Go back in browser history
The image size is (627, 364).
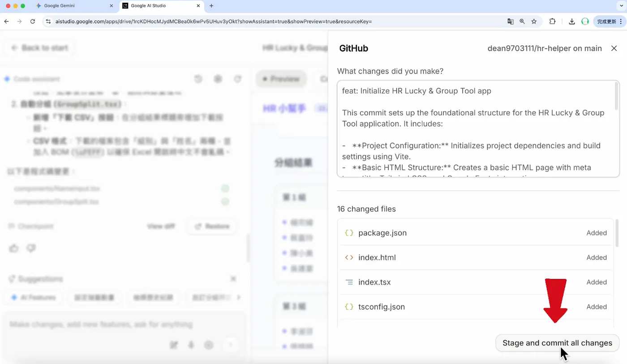pos(6,21)
